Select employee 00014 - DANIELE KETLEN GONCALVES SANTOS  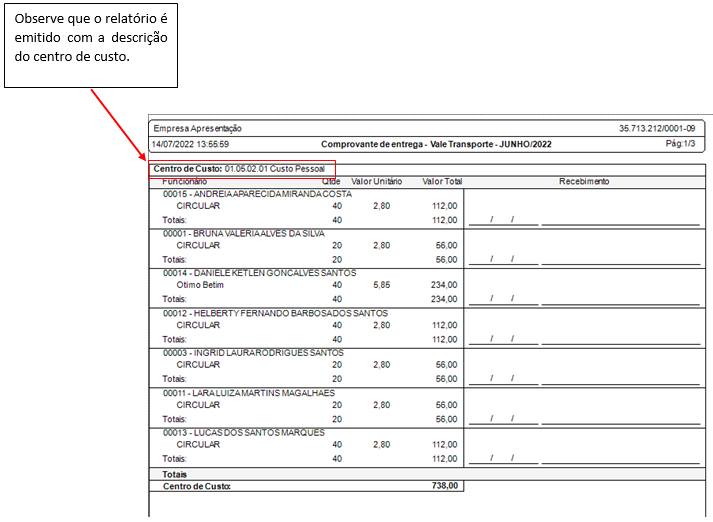(x=260, y=273)
